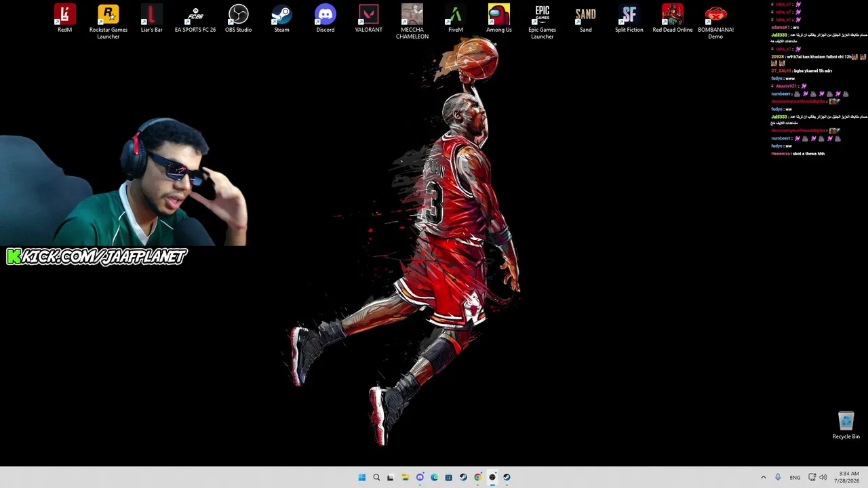The height and width of the screenshot is (488, 868).
Task: Switch to Discord in the taskbar
Action: [420, 477]
